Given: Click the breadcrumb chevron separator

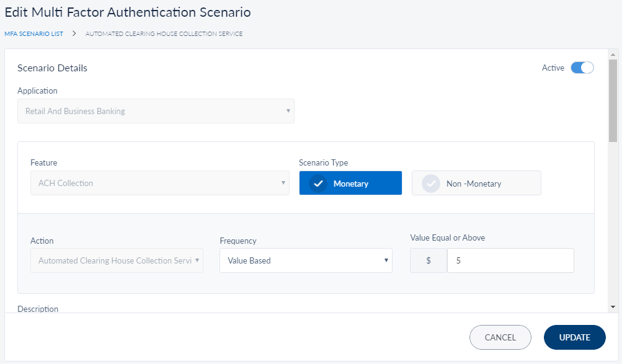Looking at the screenshot, I should pos(74,33).
